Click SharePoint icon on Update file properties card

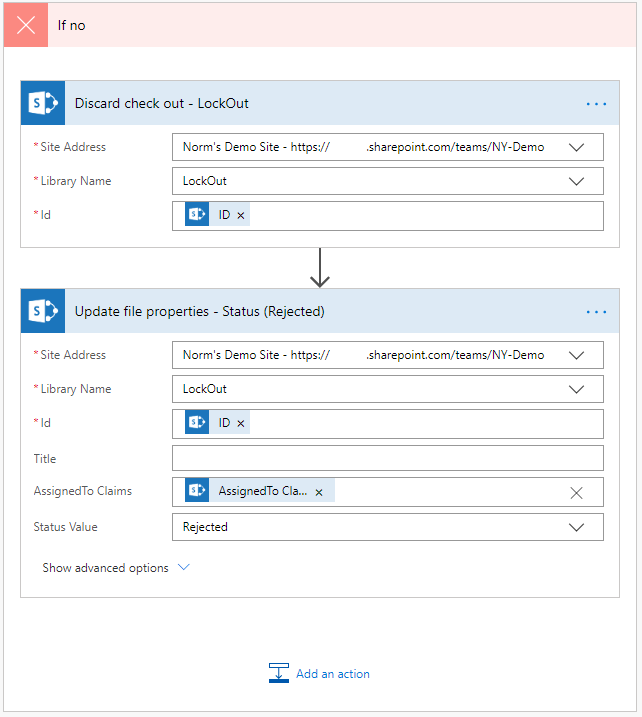coord(43,311)
